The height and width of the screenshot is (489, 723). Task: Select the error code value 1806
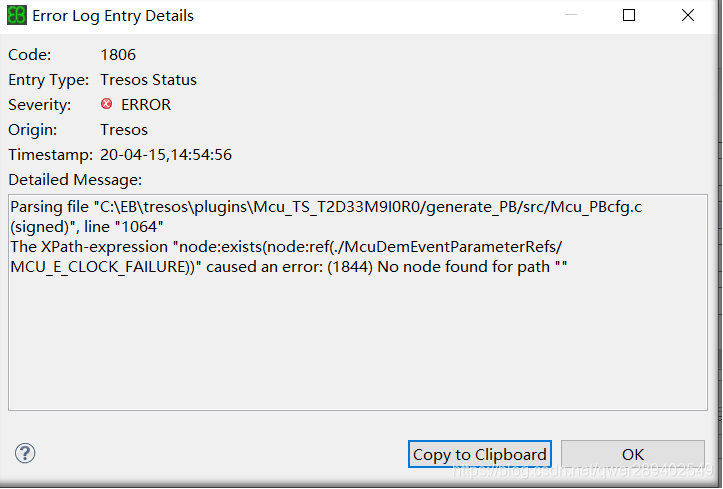point(118,55)
